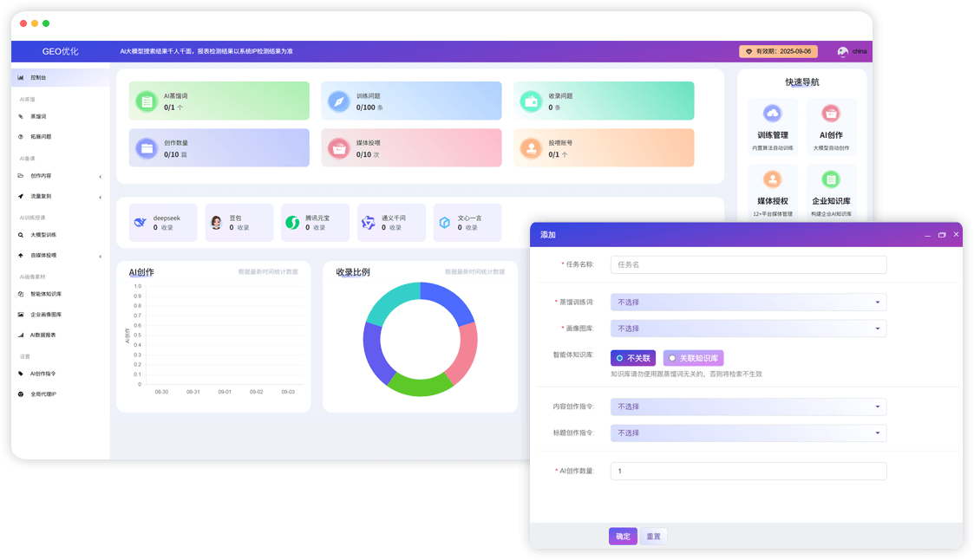
Task: Click the 训练管理 cloud icon
Action: pos(772,114)
